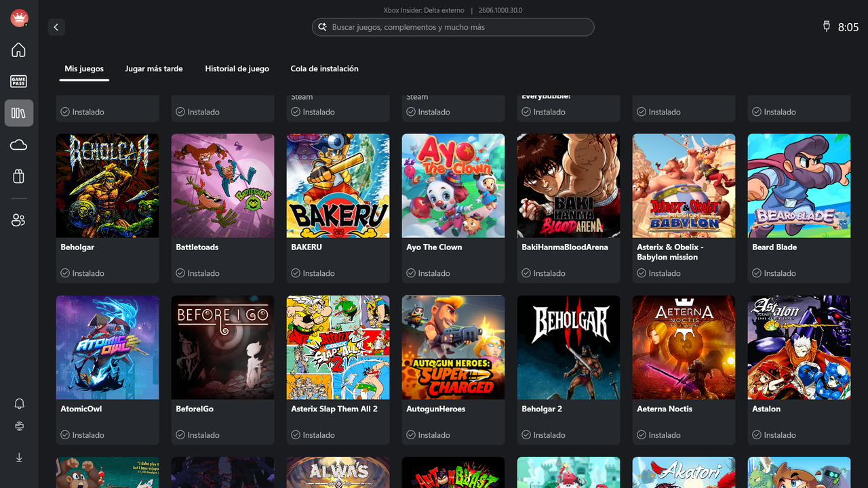Open the Beholgar game cover
Viewport: 868px width, 488px height.
pos(108,186)
